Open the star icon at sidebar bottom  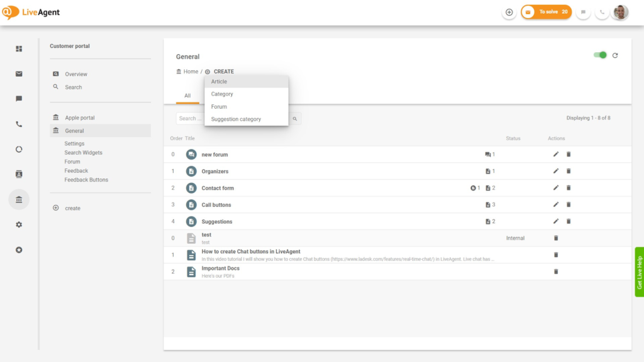coord(19,250)
